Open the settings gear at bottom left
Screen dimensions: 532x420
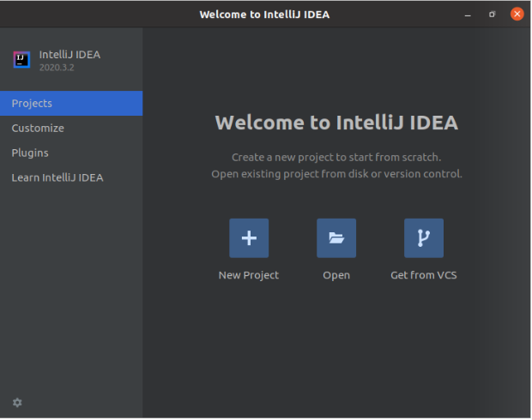(x=17, y=403)
